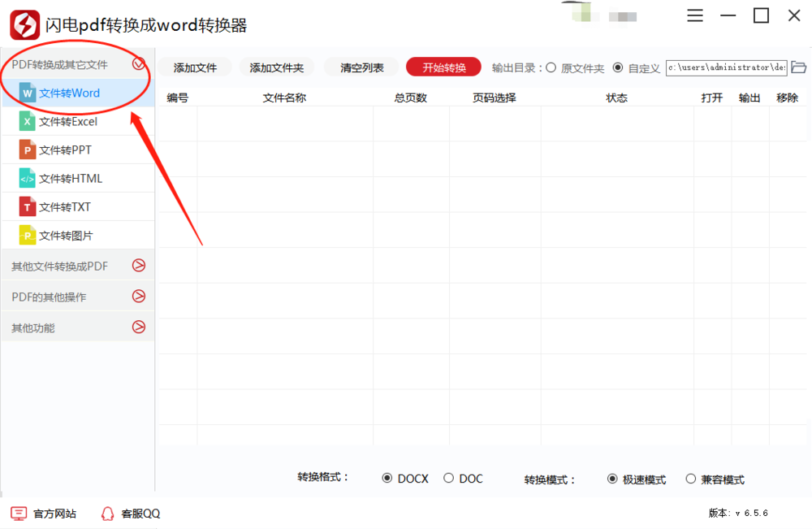Switch output format to DOC
Screen dimensions: 812x529
coord(447,479)
